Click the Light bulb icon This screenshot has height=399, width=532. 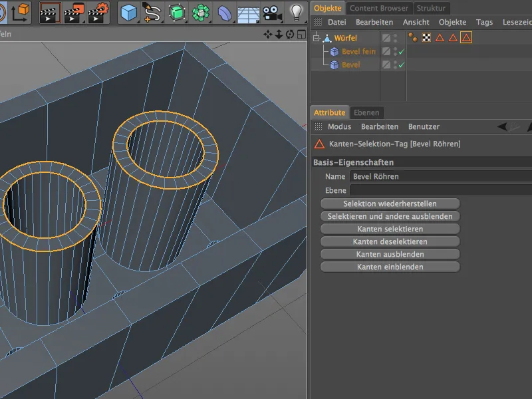tap(297, 13)
